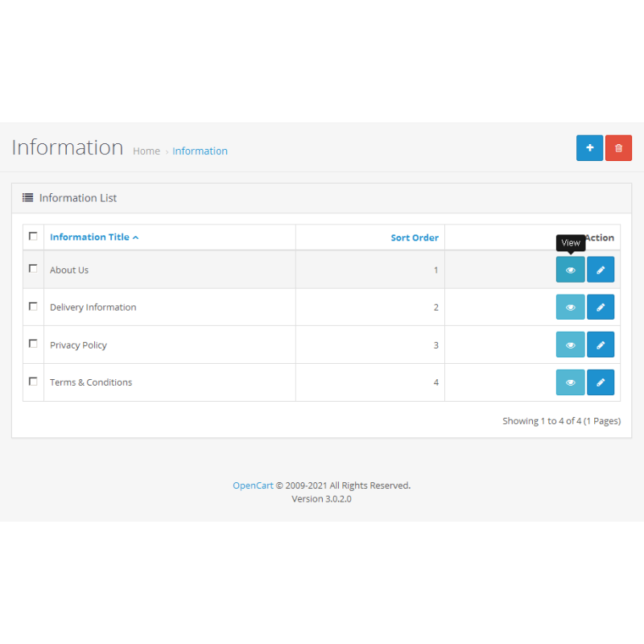Edit the Privacy Policy row
The height and width of the screenshot is (644, 644).
601,345
